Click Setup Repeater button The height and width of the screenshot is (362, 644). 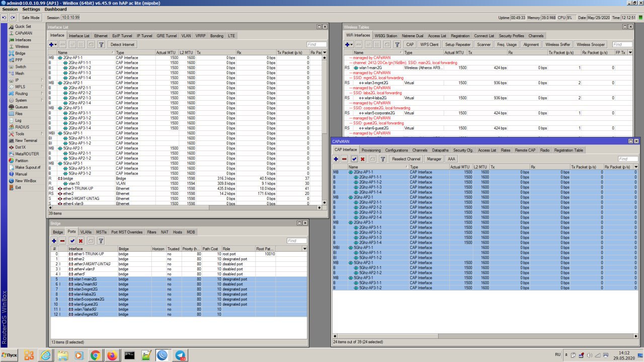pyautogui.click(x=458, y=44)
